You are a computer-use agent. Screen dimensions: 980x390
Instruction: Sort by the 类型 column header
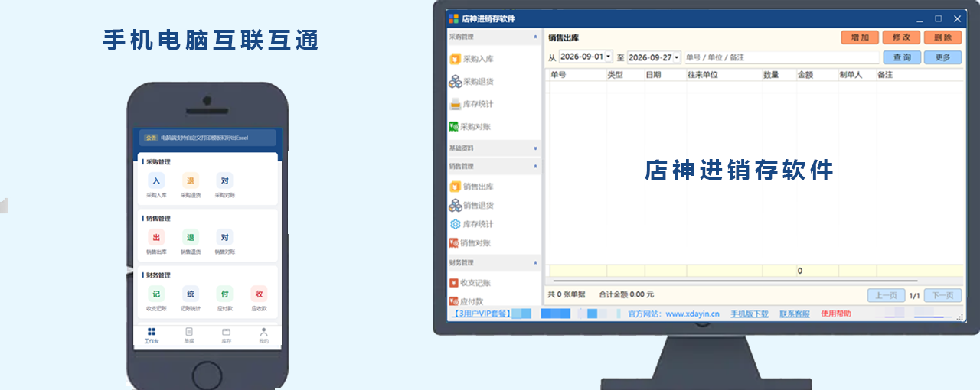(x=626, y=75)
